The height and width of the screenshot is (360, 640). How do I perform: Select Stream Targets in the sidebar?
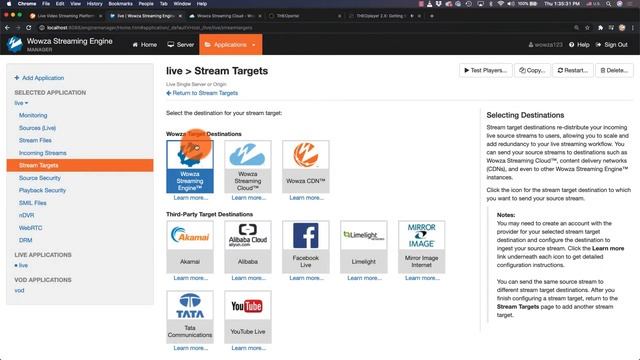pyautogui.click(x=80, y=165)
